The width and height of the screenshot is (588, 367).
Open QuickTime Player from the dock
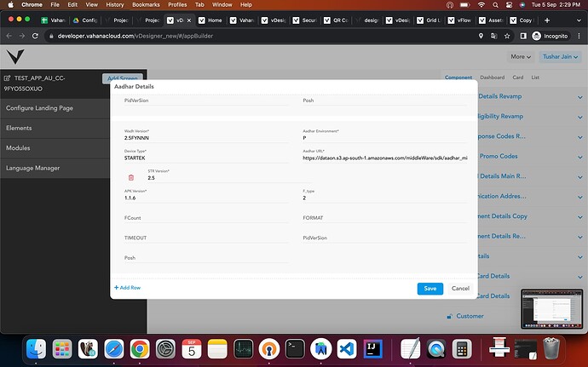(436, 349)
